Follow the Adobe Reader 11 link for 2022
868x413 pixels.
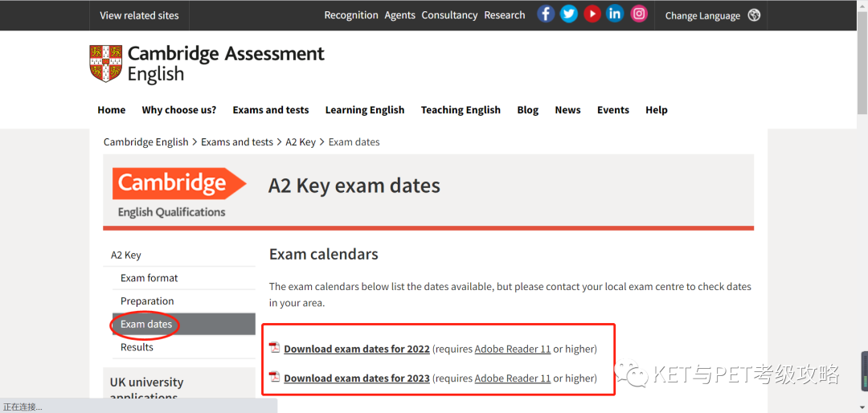tap(513, 350)
